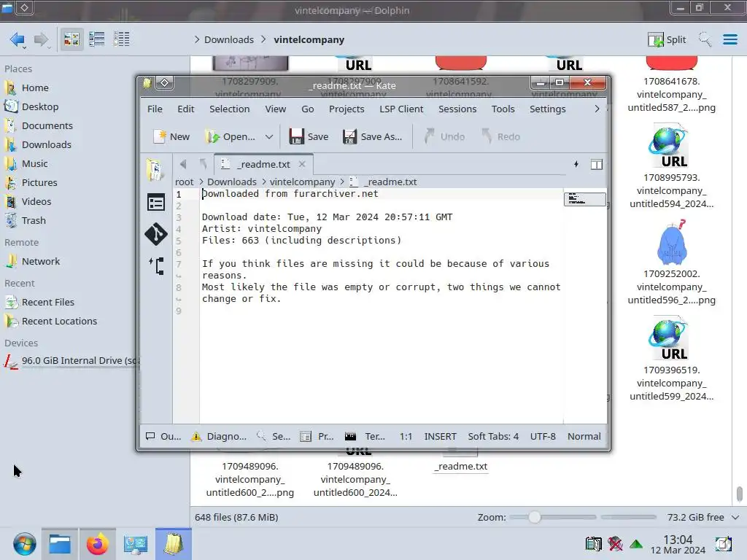
Task: Open the Selection menu
Action: (230, 109)
